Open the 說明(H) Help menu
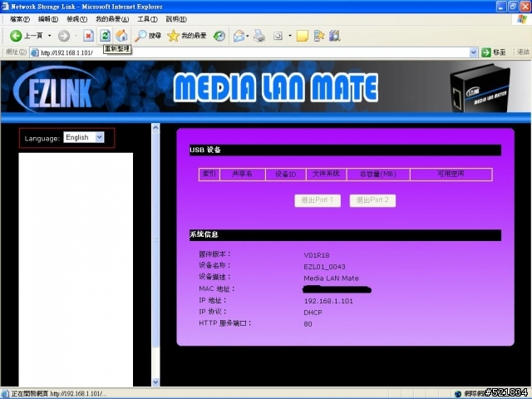This screenshot has width=532, height=399. tap(176, 19)
